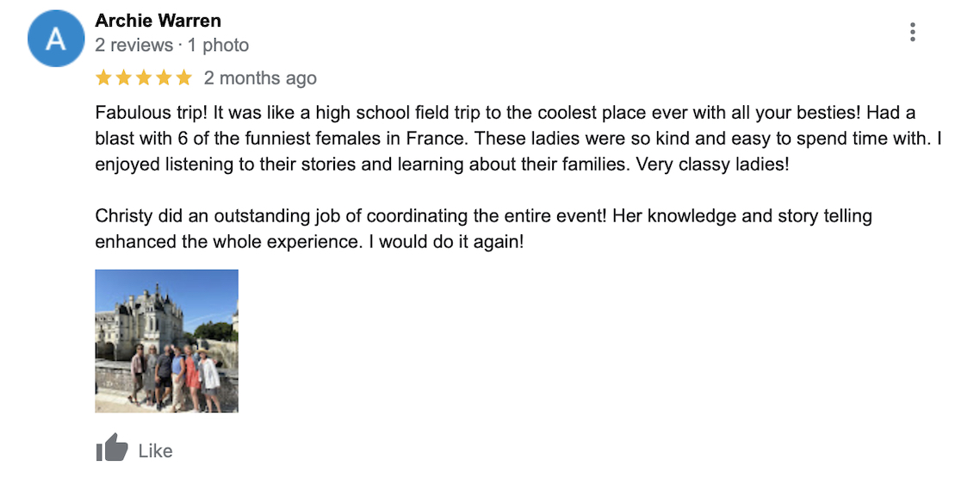Click the second gold rating star
This screenshot has height=484, width=980.
point(124,78)
